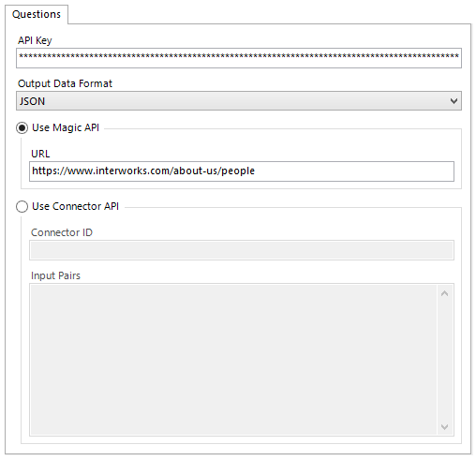Click the word people in the URL

[x=238, y=171]
